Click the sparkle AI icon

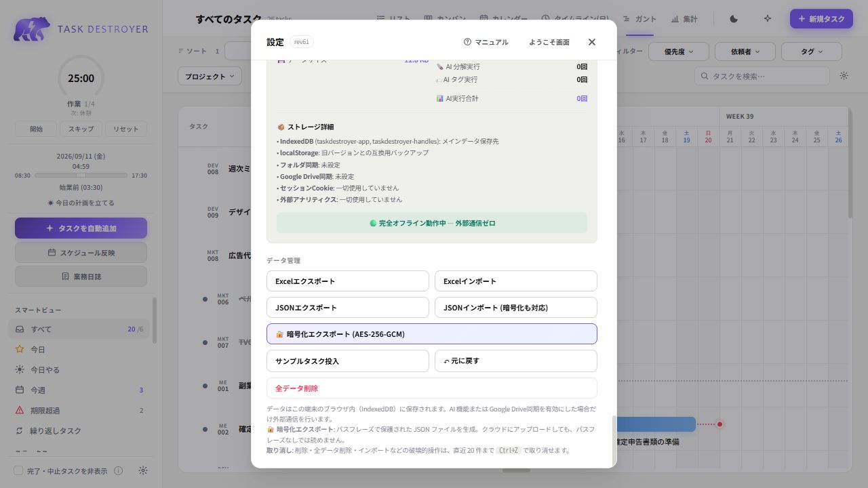[x=768, y=19]
